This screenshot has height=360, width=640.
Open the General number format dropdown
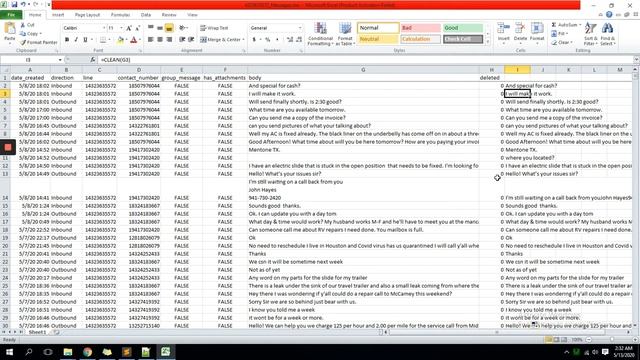pos(300,28)
